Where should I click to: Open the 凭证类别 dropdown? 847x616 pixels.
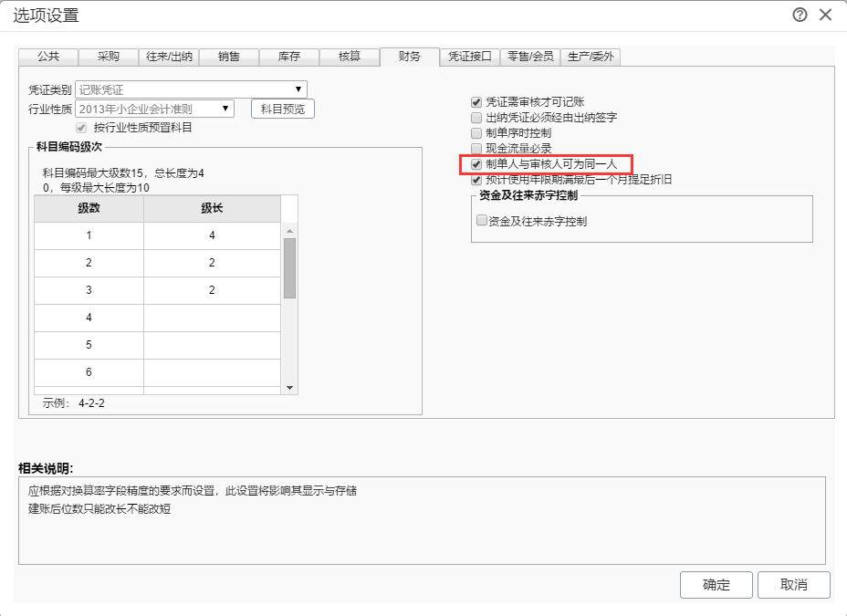point(298,89)
